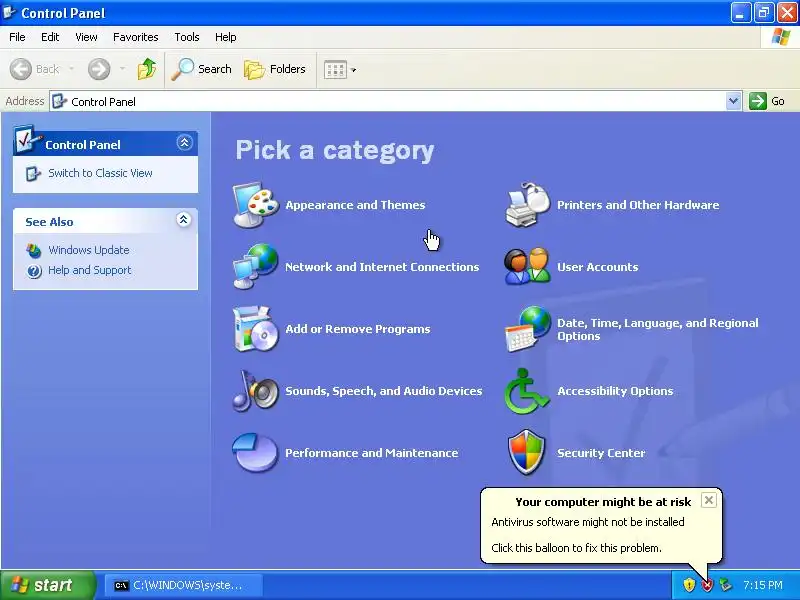Open Appearance and Themes palette icon

pos(256,205)
